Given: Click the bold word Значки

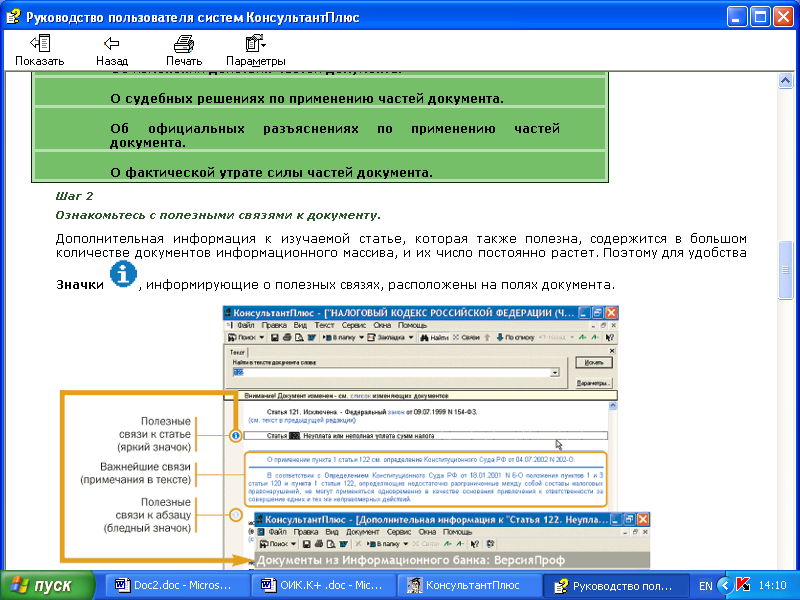Looking at the screenshot, I should click(80, 285).
